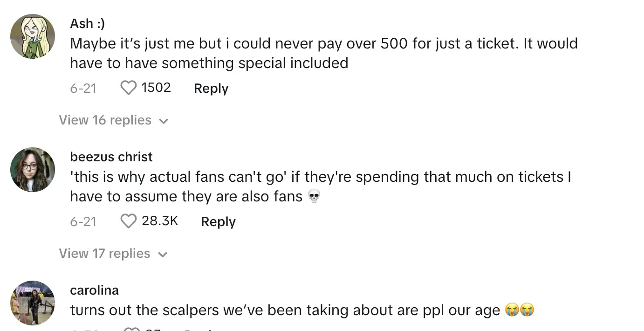Screen dimensions: 644x331
Task: Expand the 'View 17 replies' thread
Action: (x=105, y=254)
